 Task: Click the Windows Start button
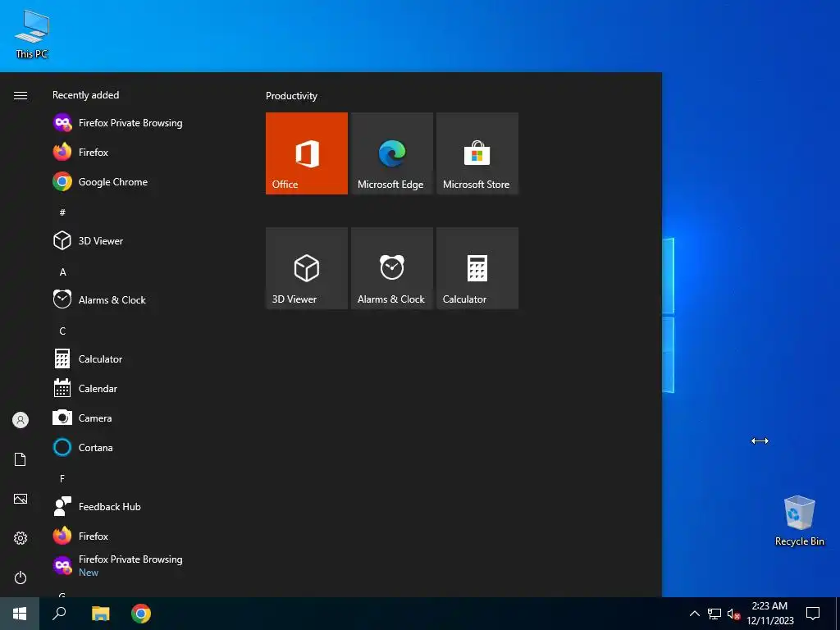(20, 614)
